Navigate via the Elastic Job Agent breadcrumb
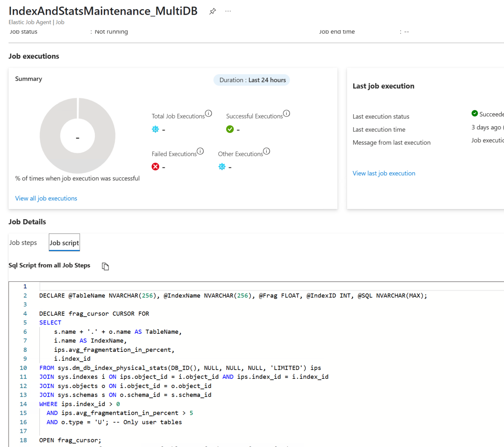Viewport: 504px width, 447px height. click(30, 22)
